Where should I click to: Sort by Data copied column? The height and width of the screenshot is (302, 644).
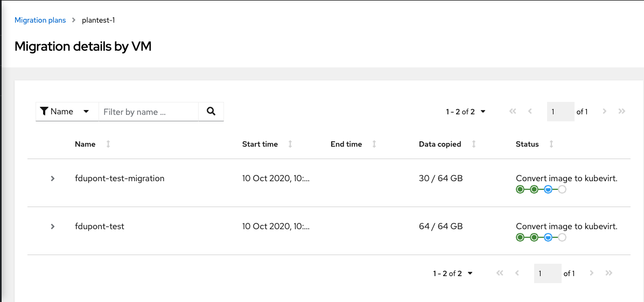[x=474, y=144]
